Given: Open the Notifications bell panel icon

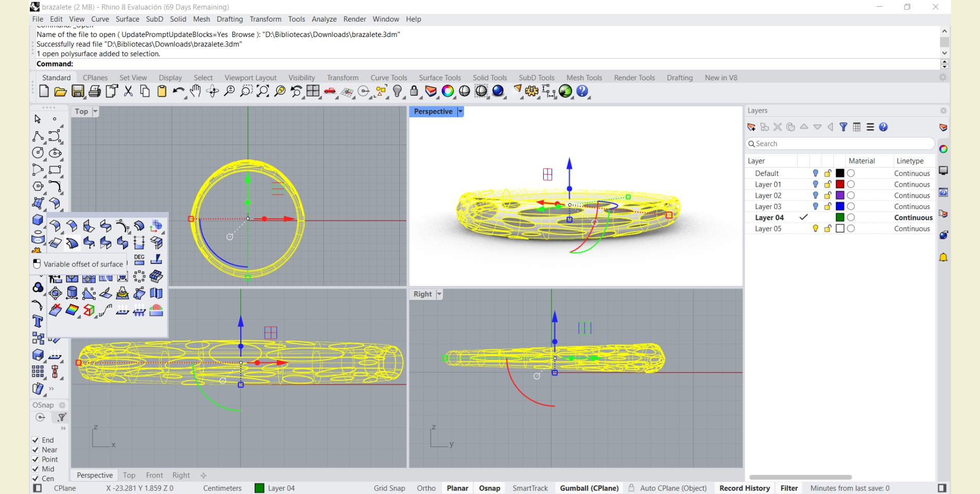Looking at the screenshot, I should (943, 257).
